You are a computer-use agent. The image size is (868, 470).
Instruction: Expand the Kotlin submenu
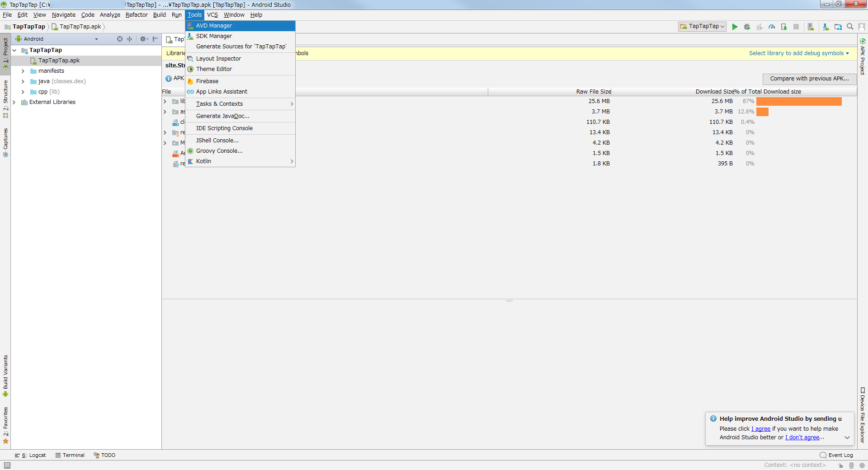pyautogui.click(x=240, y=161)
